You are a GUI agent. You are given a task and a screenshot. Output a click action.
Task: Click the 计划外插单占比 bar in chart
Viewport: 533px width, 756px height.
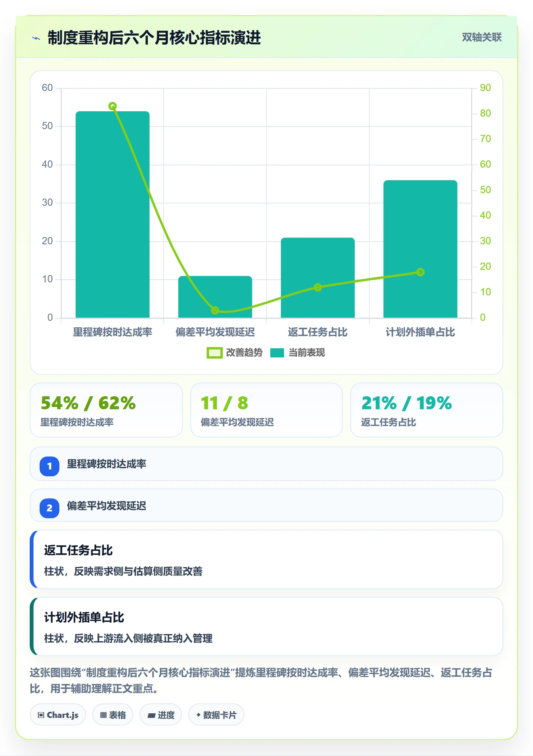(x=420, y=249)
